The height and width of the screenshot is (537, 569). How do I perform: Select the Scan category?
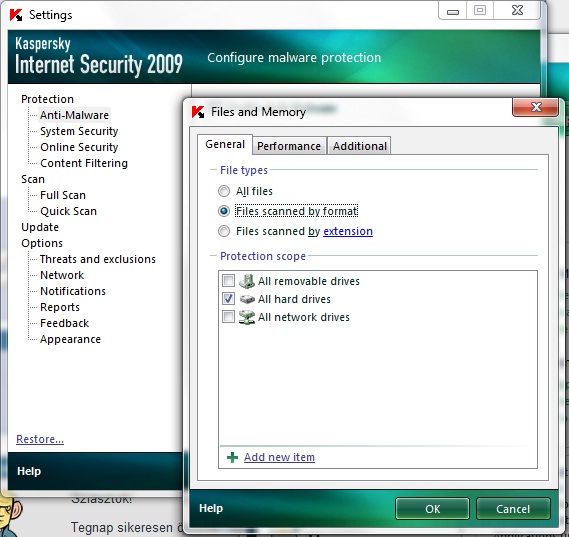tap(33, 179)
